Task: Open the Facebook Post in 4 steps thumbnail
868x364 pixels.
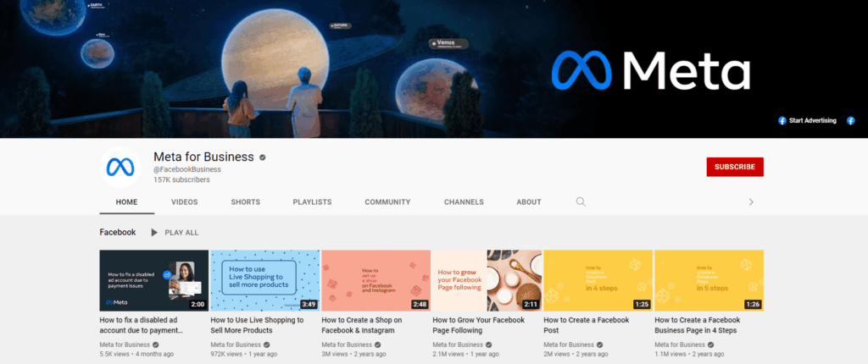Action: [598, 280]
